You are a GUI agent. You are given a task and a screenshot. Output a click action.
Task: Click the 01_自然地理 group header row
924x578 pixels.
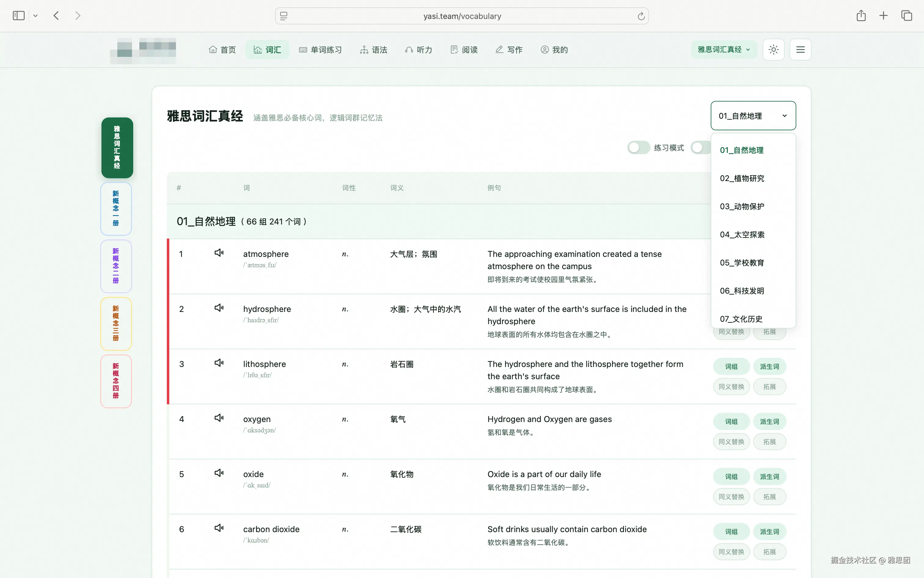pyautogui.click(x=439, y=221)
